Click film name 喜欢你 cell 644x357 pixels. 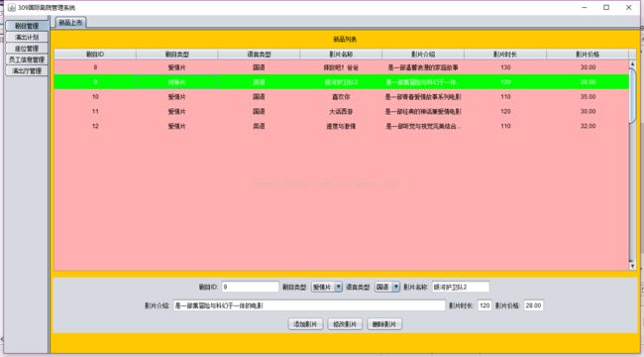point(341,96)
